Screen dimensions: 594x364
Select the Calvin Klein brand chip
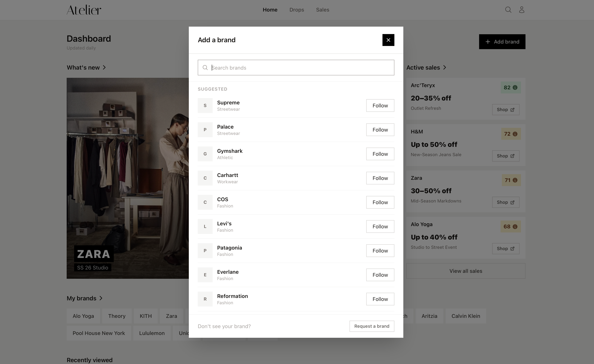[466, 316]
